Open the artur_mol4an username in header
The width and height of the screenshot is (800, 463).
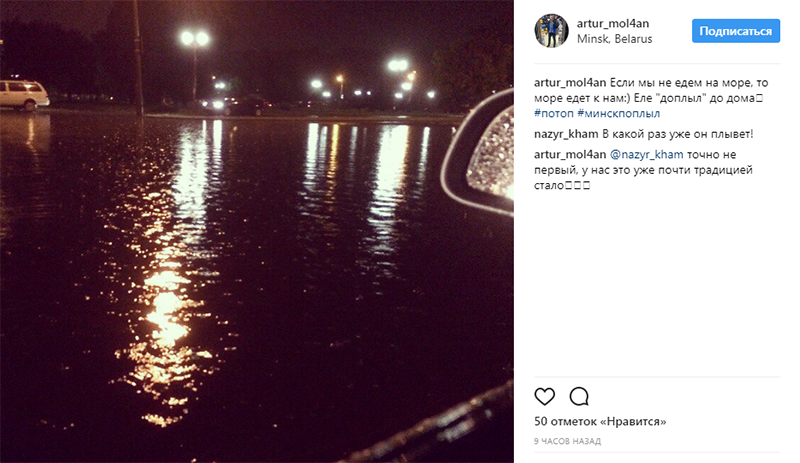tap(613, 23)
